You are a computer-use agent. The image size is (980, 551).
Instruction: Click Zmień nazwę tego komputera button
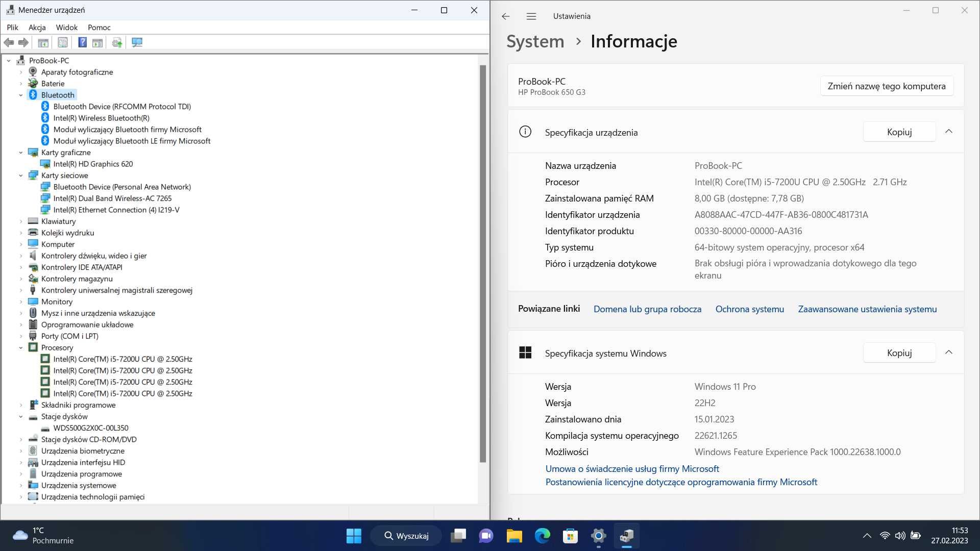click(x=887, y=86)
